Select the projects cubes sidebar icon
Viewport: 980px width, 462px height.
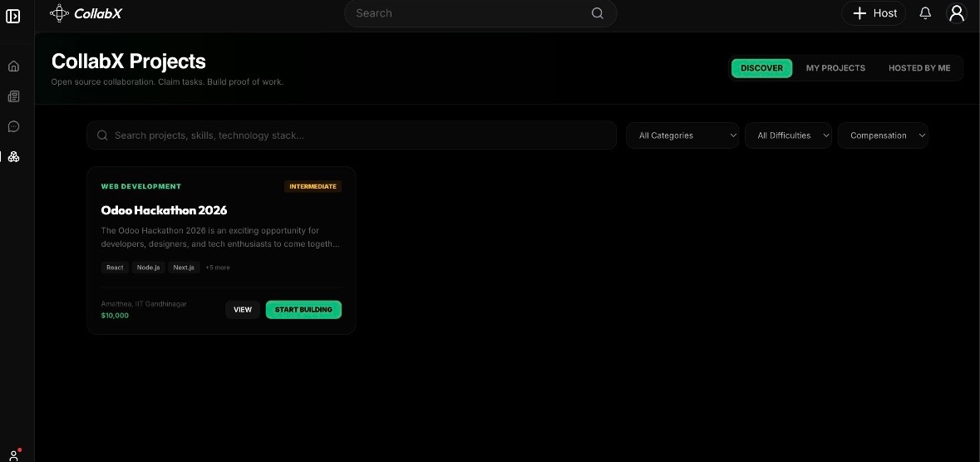point(14,157)
